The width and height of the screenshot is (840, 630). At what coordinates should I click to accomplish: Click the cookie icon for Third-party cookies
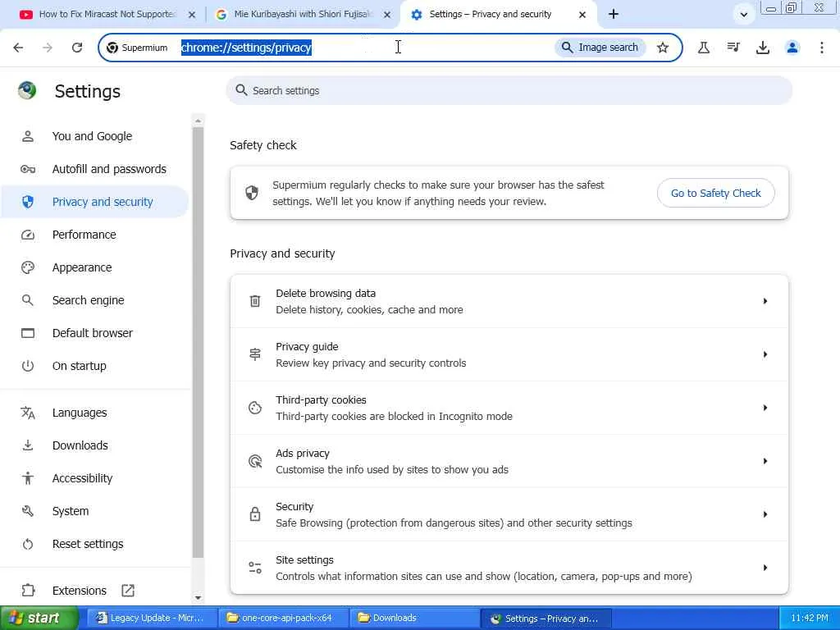pos(255,408)
